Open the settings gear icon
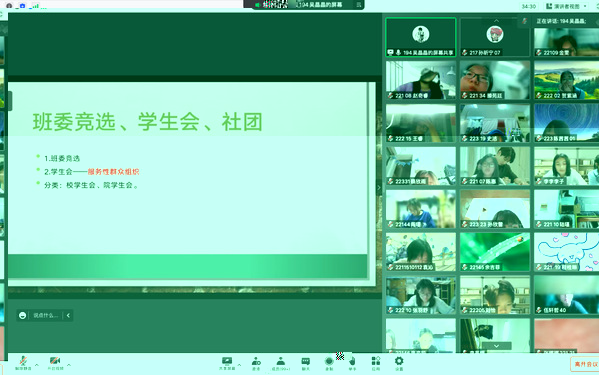The height and width of the screenshot is (375, 599). 399,363
